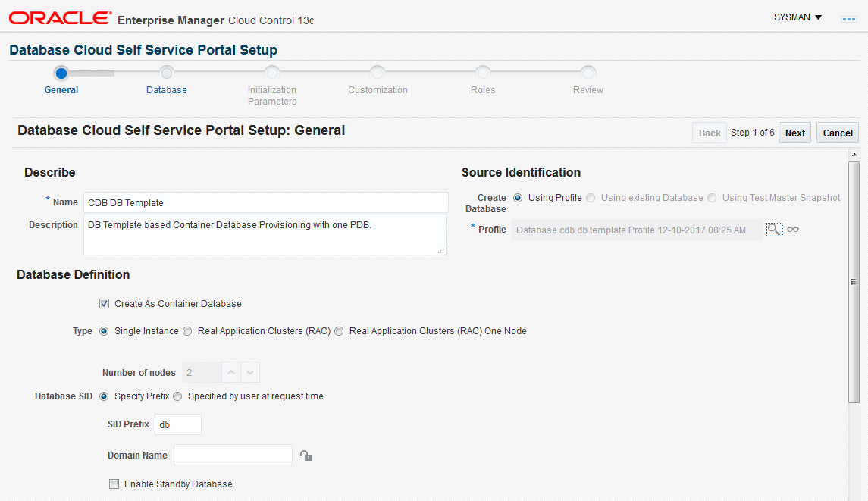Select Real Application Clusters (RAC) radio button

187,331
